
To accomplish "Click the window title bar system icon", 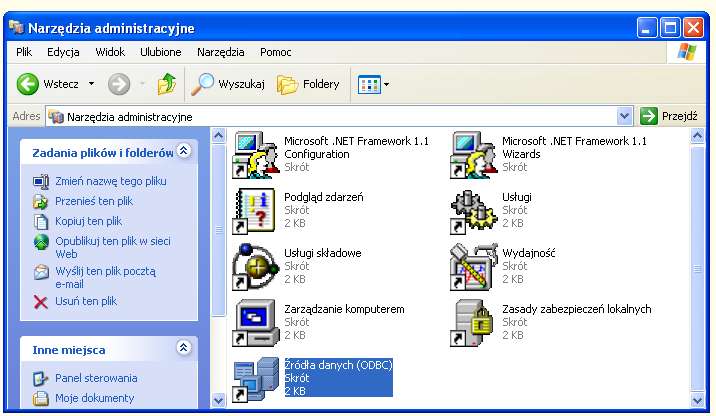I will [16, 27].
